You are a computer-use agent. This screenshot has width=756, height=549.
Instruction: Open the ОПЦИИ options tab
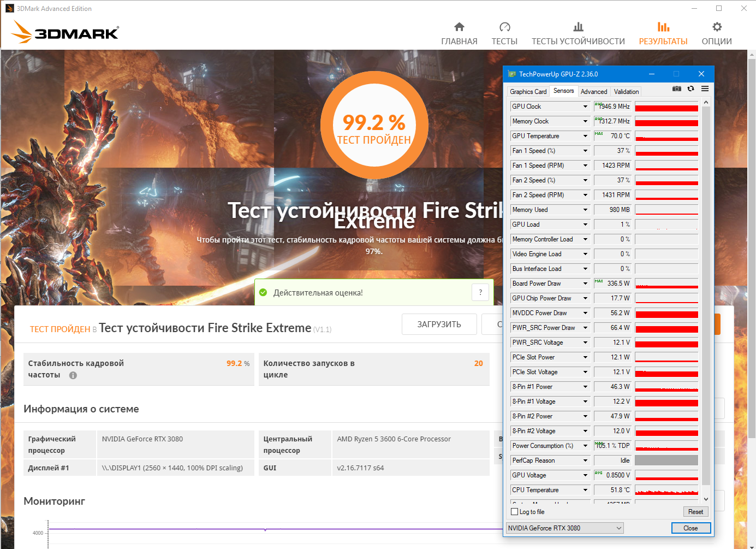coord(717,34)
